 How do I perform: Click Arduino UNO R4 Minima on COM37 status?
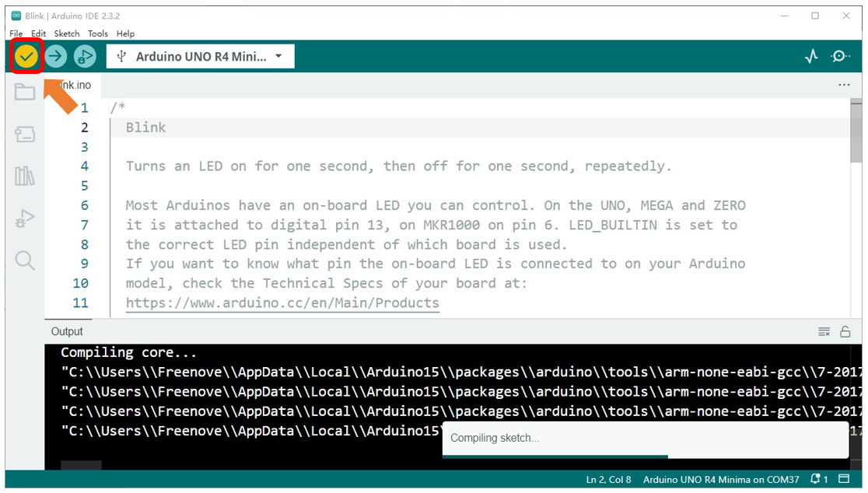point(721,480)
